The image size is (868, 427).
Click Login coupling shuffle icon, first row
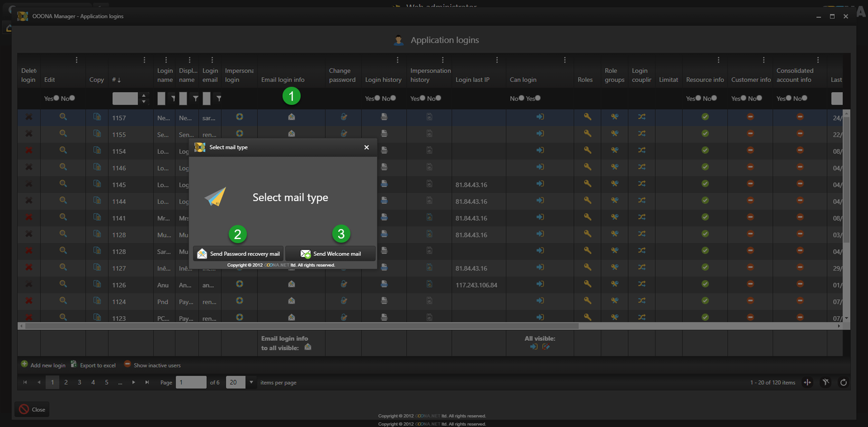point(641,117)
